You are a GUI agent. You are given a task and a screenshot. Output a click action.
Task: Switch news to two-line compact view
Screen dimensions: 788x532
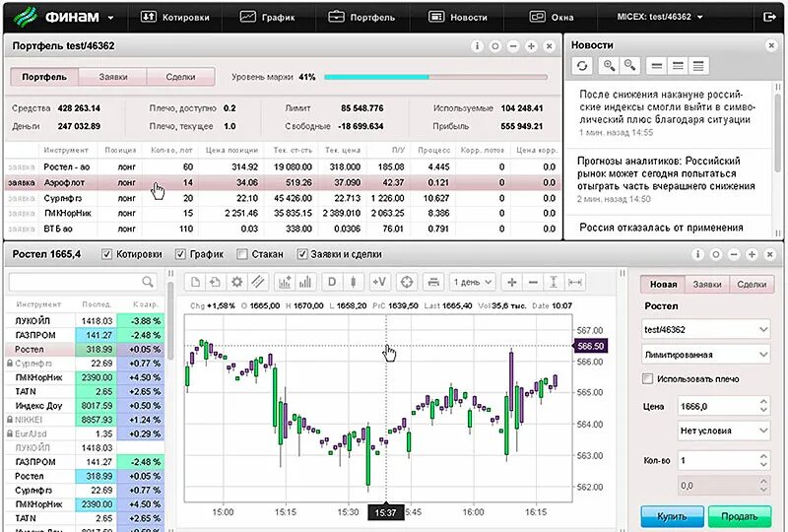click(x=656, y=66)
